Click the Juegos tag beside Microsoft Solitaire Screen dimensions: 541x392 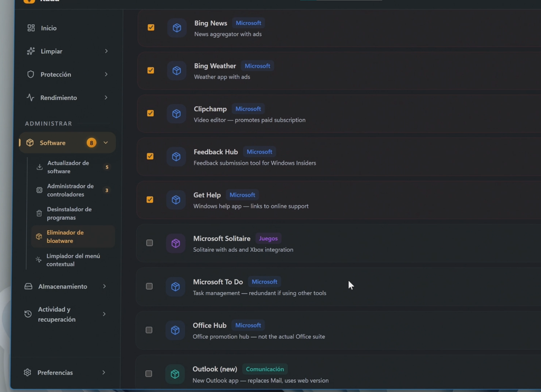(268, 238)
